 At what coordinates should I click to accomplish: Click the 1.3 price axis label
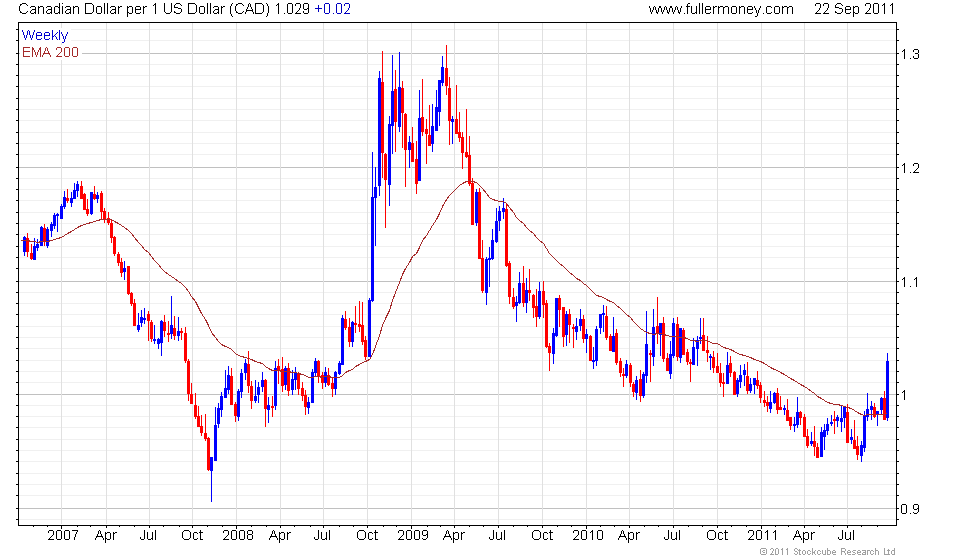pos(910,54)
